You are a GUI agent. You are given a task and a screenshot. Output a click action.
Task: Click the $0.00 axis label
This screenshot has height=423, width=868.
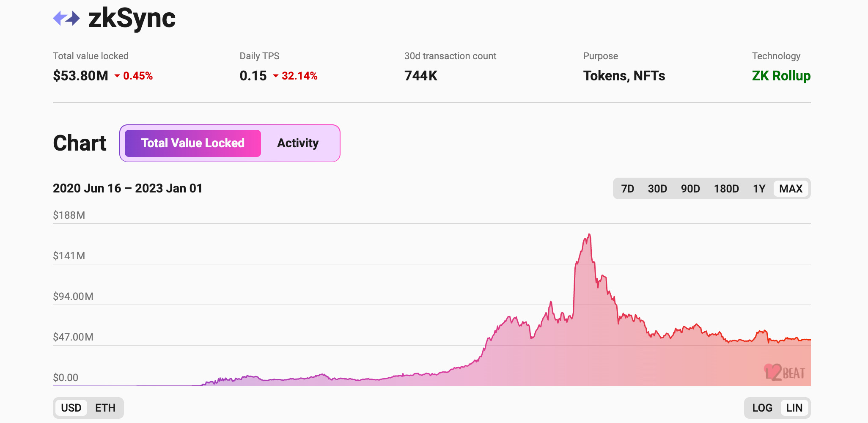(66, 378)
